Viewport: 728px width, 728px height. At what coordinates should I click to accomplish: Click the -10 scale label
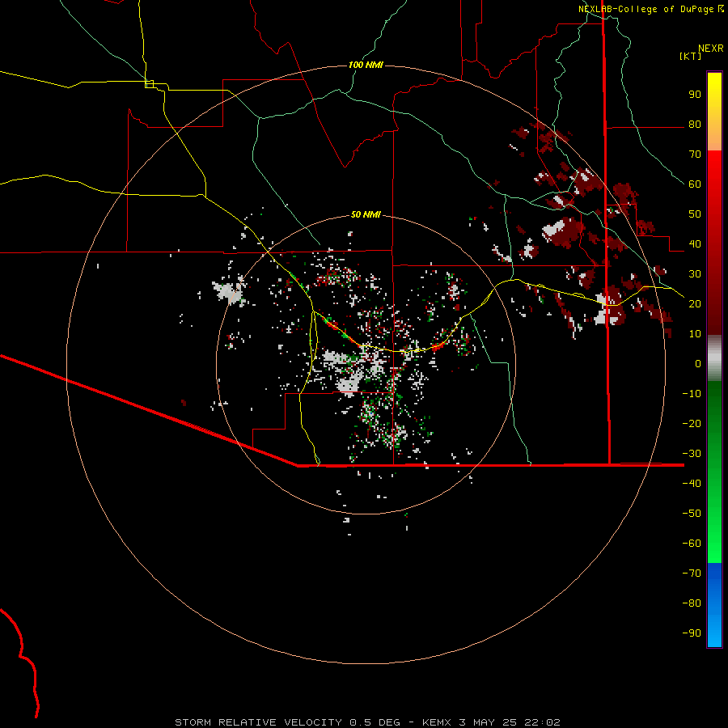[692, 394]
